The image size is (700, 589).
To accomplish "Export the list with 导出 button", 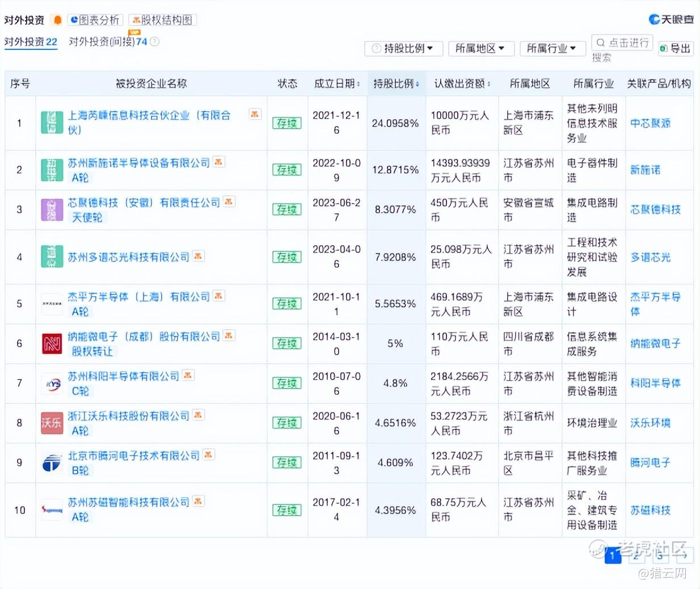I will tap(676, 49).
